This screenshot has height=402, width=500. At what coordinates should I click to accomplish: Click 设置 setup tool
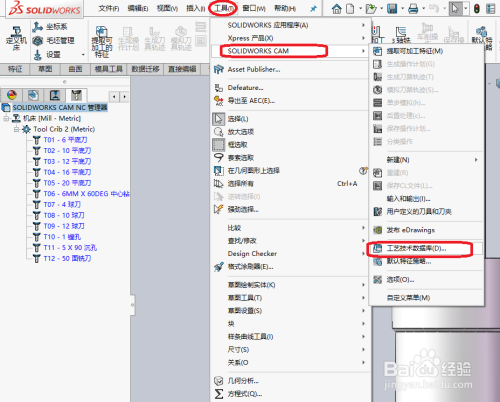click(47, 54)
